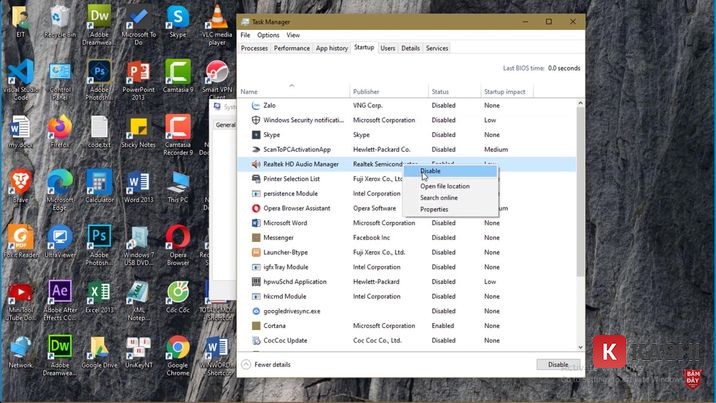Screen dimensions: 716x403
Task: Open Google Drive desktop shortcut
Action: [99, 352]
